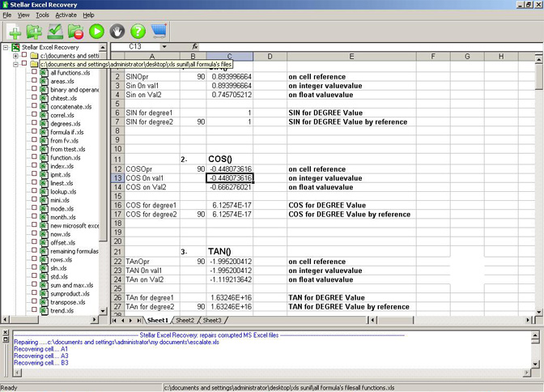Click the TAN() heading cell
The height and width of the screenshot is (392, 544).
230,251
